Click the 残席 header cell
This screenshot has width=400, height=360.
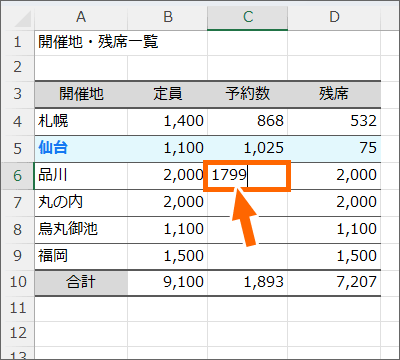(334, 94)
